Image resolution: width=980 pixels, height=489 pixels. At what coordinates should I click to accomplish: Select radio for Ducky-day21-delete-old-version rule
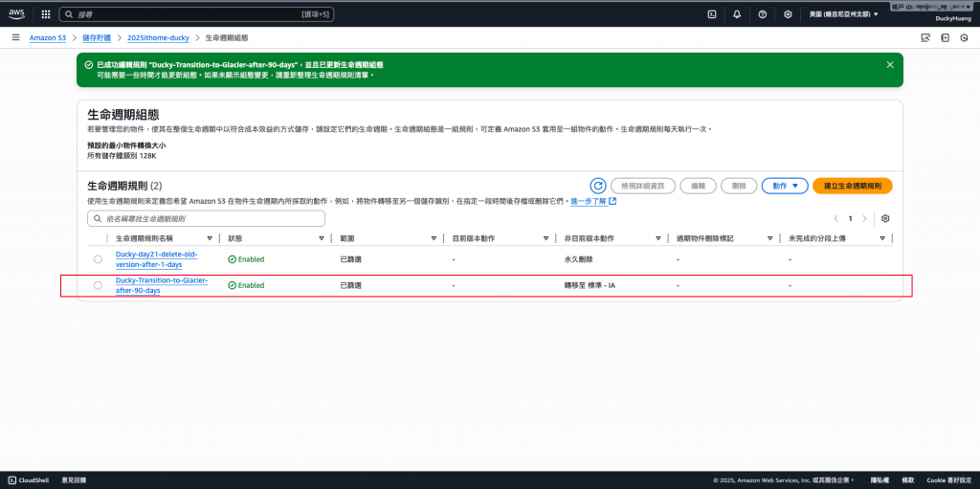click(x=98, y=259)
